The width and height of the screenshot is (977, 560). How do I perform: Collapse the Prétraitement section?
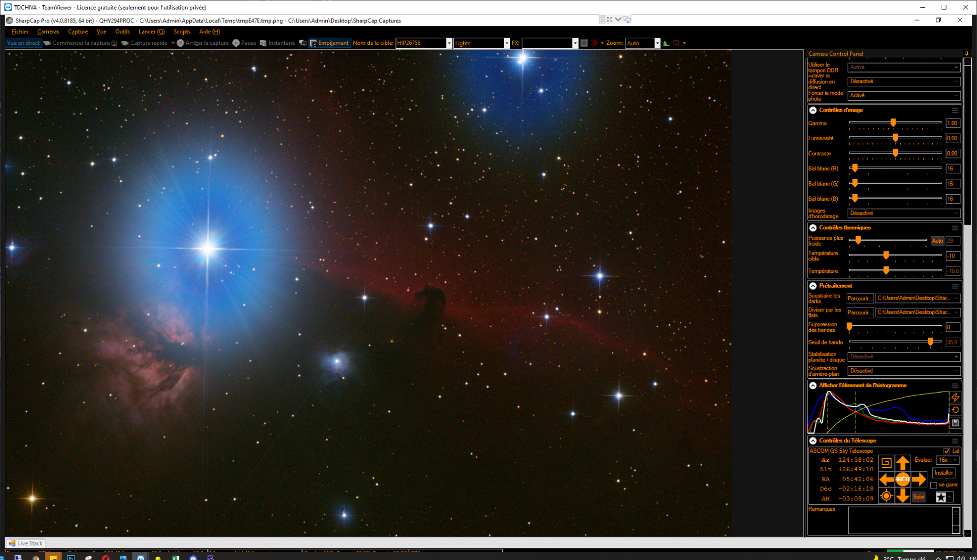(x=813, y=286)
